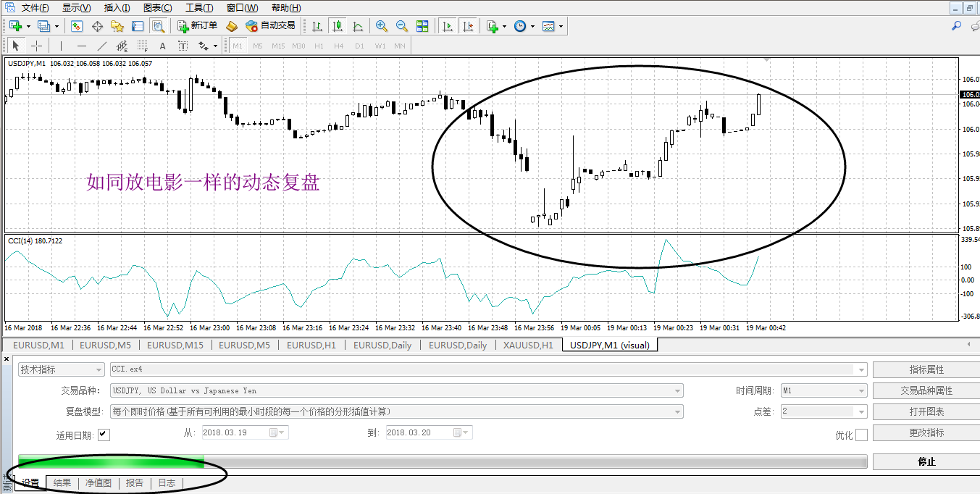The height and width of the screenshot is (494, 980).
Task: Click the 指标属性 button
Action: pos(926,369)
